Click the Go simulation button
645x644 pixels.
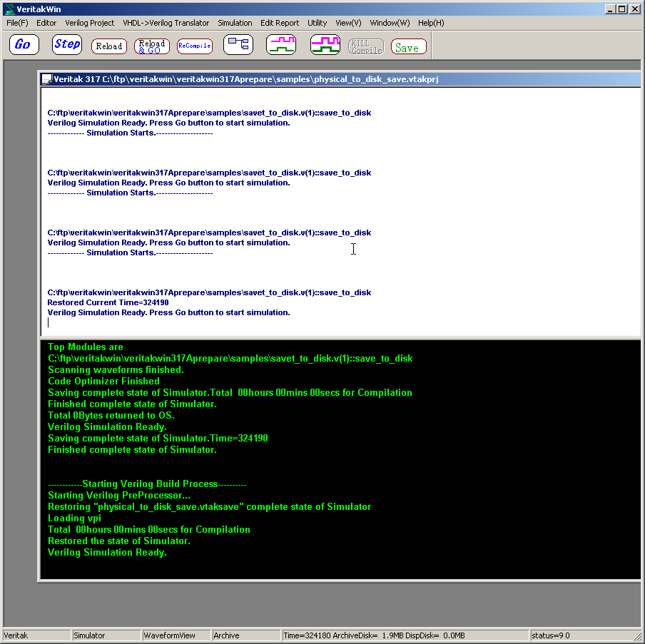point(24,45)
